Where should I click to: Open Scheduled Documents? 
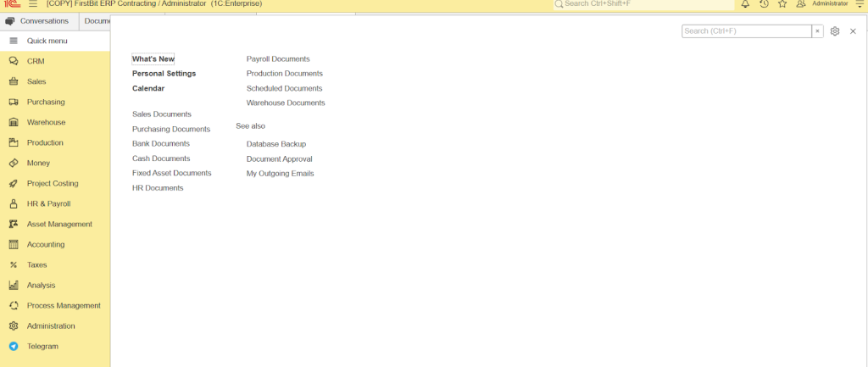285,88
